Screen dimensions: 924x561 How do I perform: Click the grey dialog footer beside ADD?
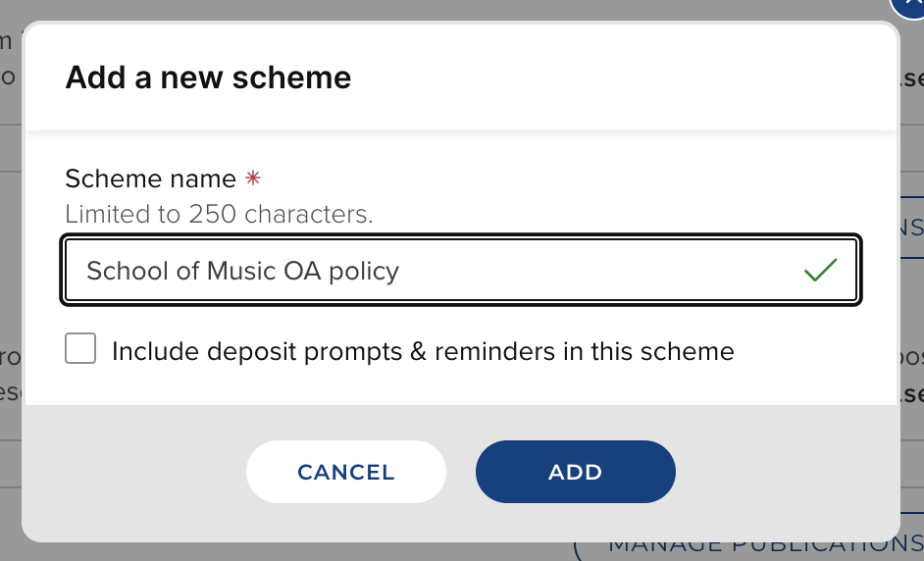tap(785, 472)
